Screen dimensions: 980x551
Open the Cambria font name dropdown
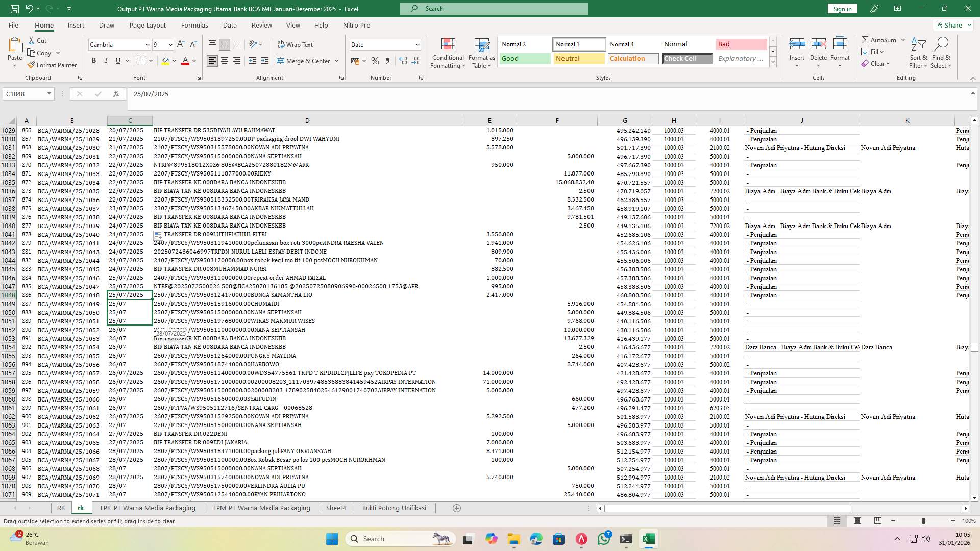coord(147,45)
